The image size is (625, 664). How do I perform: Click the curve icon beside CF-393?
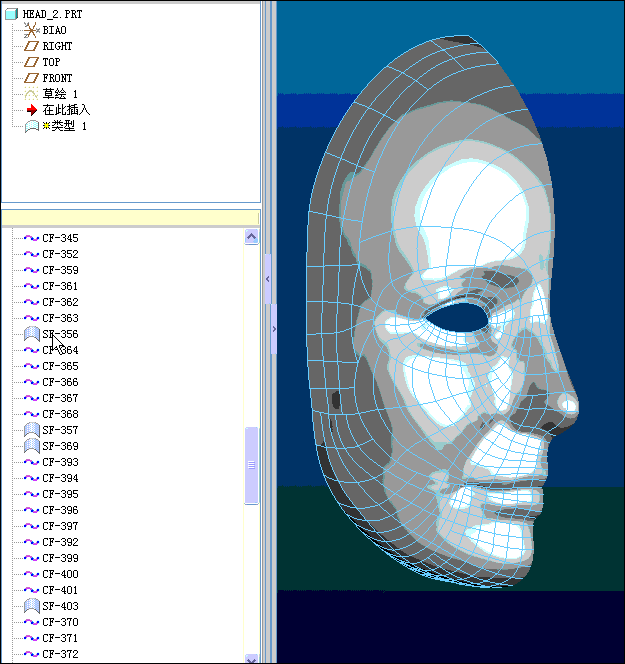click(x=32, y=462)
